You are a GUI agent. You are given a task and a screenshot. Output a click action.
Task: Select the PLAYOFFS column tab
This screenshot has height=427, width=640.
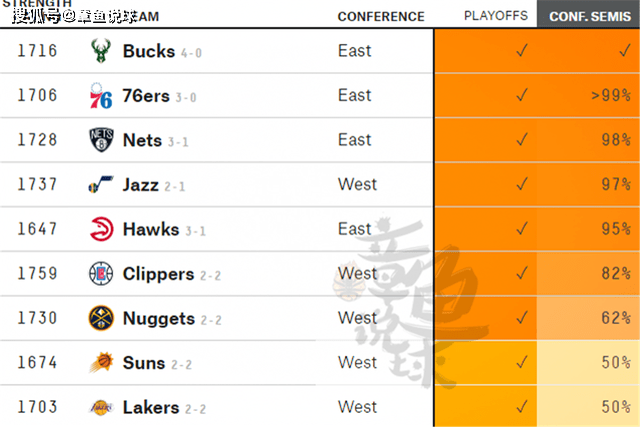click(495, 16)
